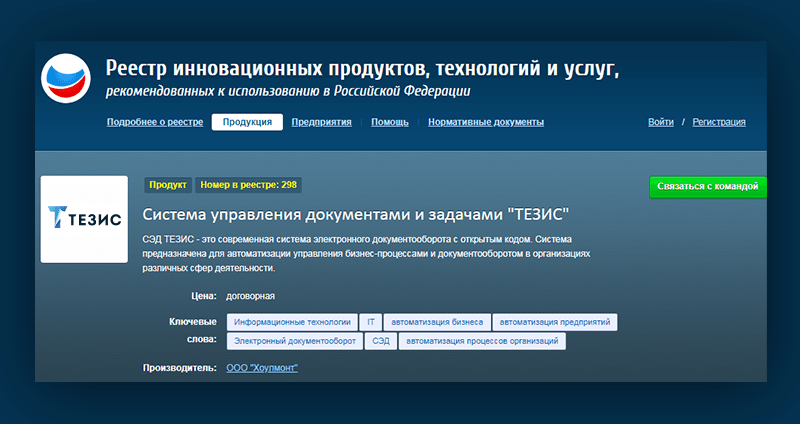The image size is (800, 424).
Task: Select the Продукция tab
Action: coord(247,122)
